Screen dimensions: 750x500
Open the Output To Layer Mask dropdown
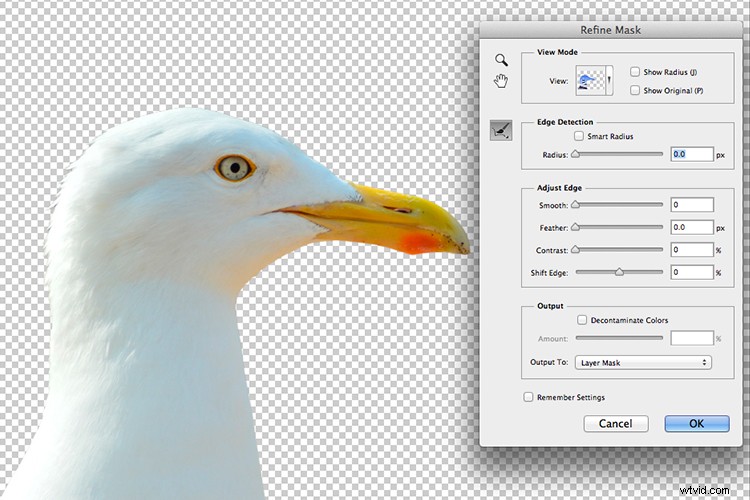point(643,363)
